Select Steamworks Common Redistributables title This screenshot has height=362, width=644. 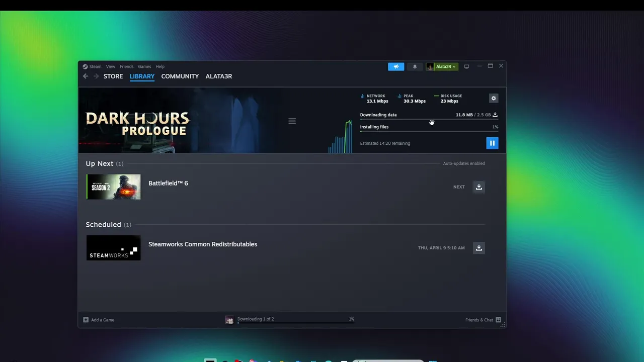coord(203,244)
